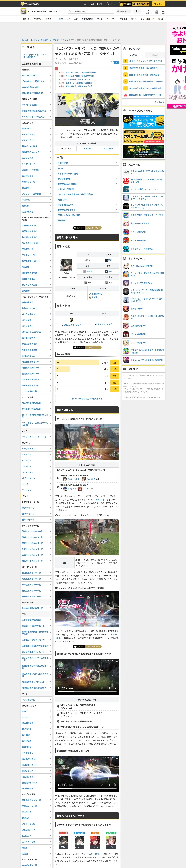Focus the 攻略情報を探そう search field
The width and height of the screenshot is (186, 868).
[91, 11]
